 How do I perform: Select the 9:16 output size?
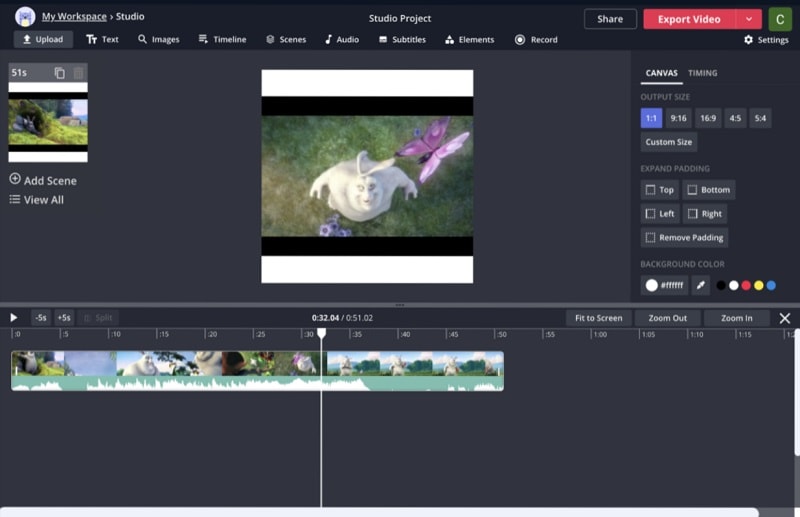tap(678, 118)
